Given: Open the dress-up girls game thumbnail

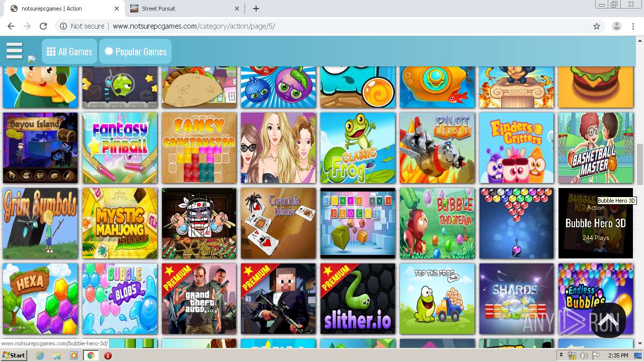Looking at the screenshot, I should (278, 148).
